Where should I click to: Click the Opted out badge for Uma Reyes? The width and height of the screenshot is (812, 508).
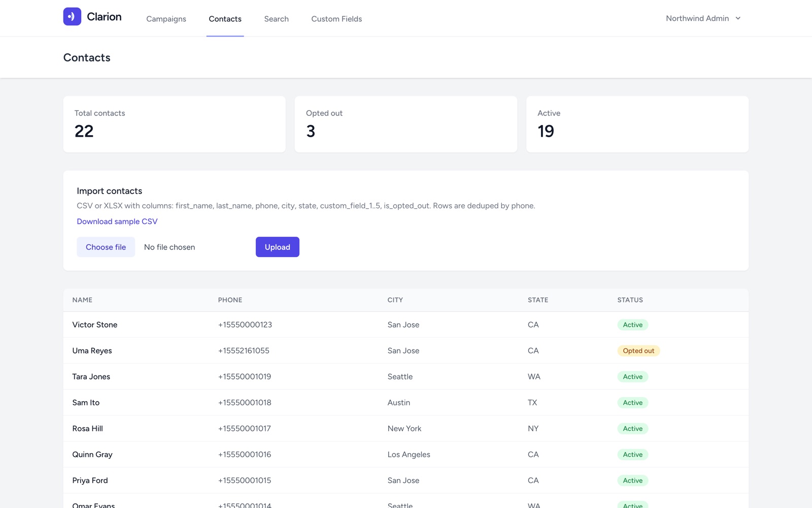click(x=638, y=351)
